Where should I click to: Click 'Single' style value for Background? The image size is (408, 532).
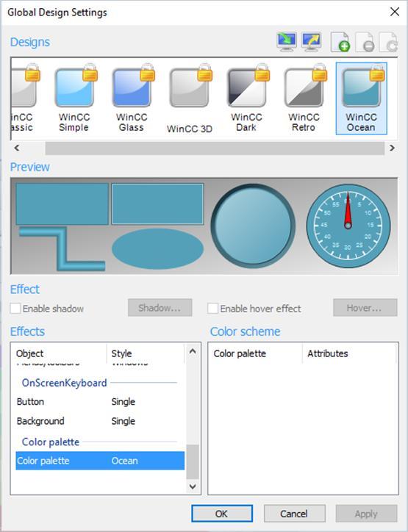tap(124, 421)
